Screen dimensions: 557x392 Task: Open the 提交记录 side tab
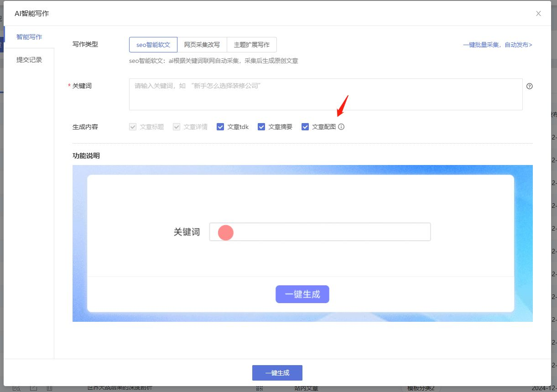pos(29,60)
